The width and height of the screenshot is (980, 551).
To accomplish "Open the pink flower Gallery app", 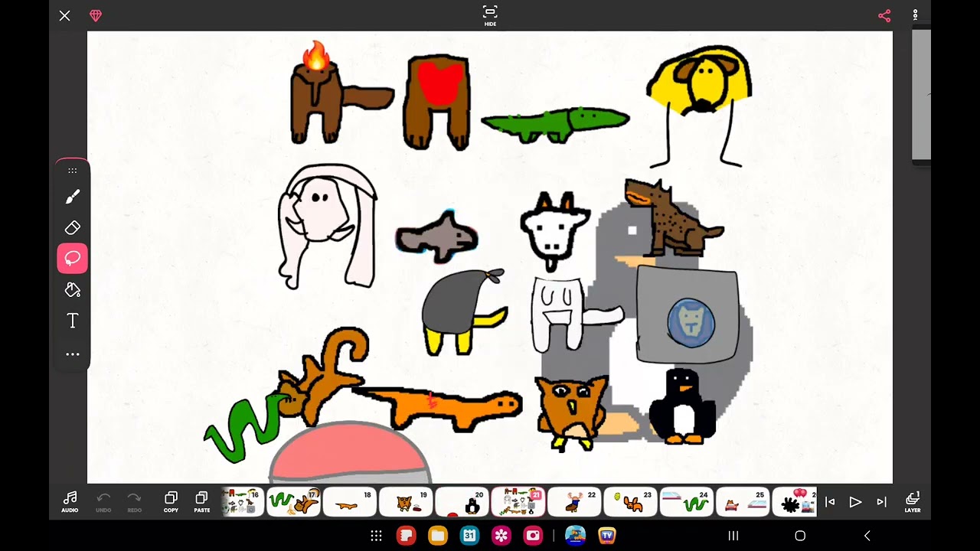I will point(501,536).
